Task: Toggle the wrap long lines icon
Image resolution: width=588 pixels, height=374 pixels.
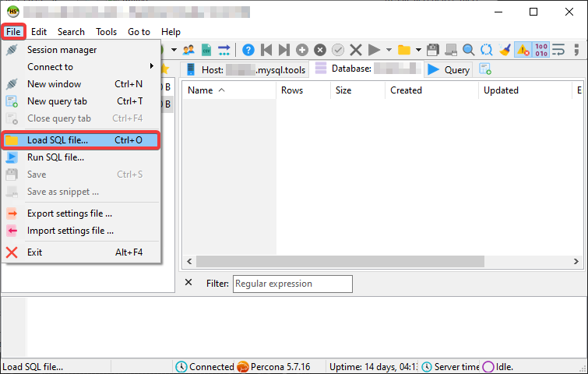Action: click(x=558, y=50)
